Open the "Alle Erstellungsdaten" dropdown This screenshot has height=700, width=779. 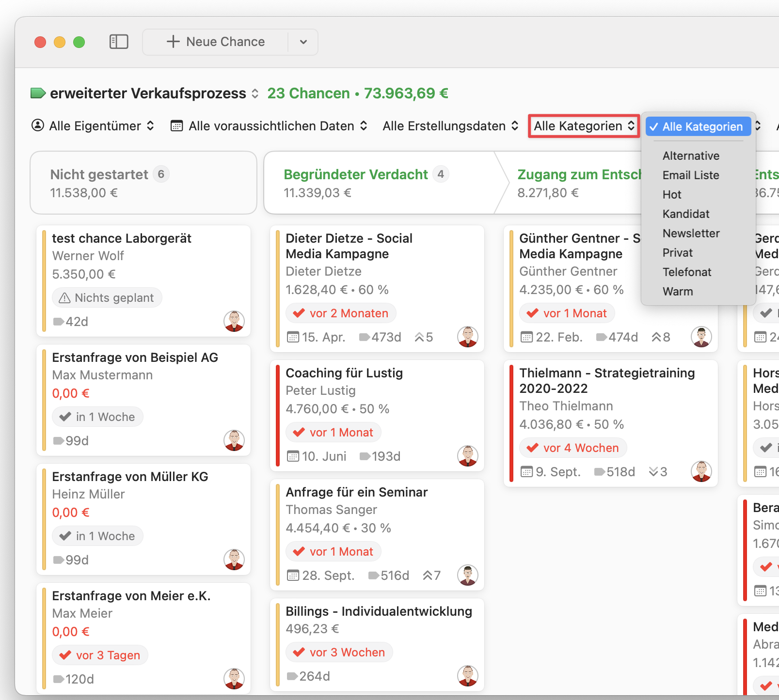(x=450, y=126)
